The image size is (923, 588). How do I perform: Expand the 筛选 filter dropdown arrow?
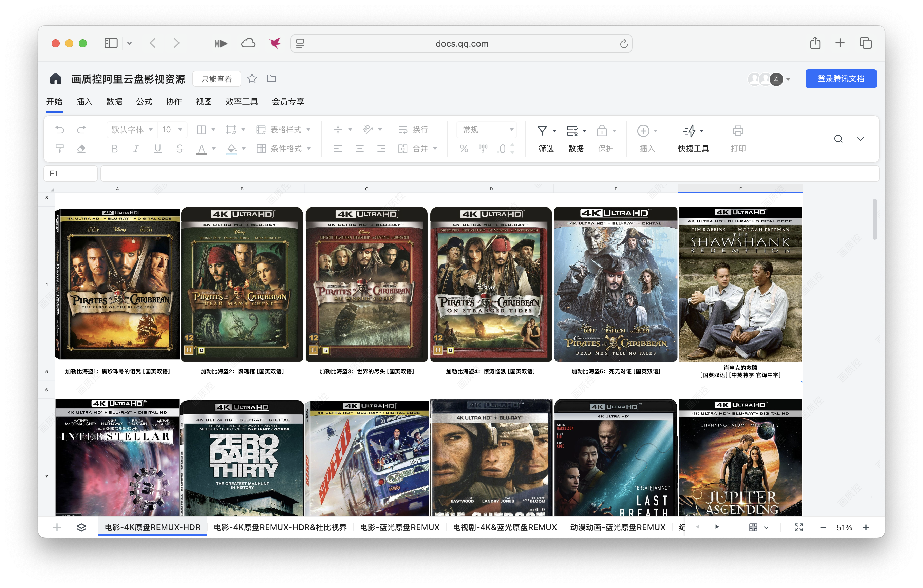click(x=554, y=131)
